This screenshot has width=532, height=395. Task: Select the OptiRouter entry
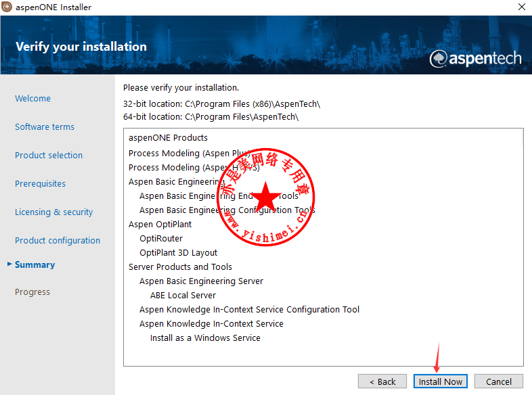(x=161, y=239)
